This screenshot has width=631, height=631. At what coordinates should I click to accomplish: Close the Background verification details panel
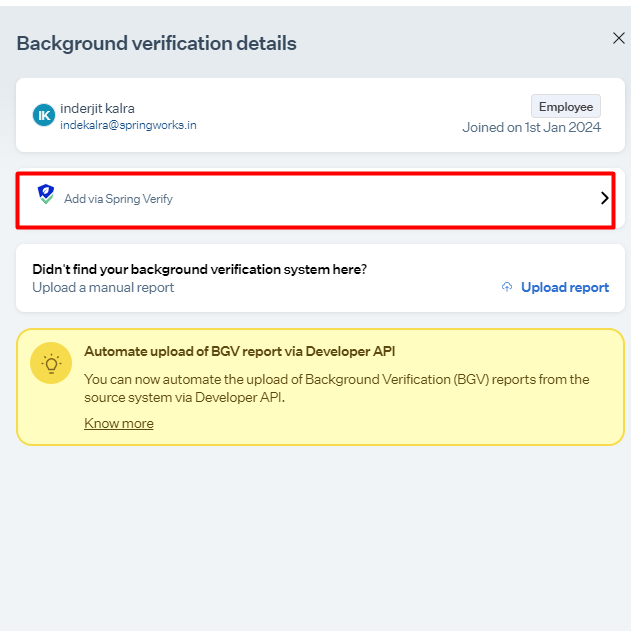[618, 38]
